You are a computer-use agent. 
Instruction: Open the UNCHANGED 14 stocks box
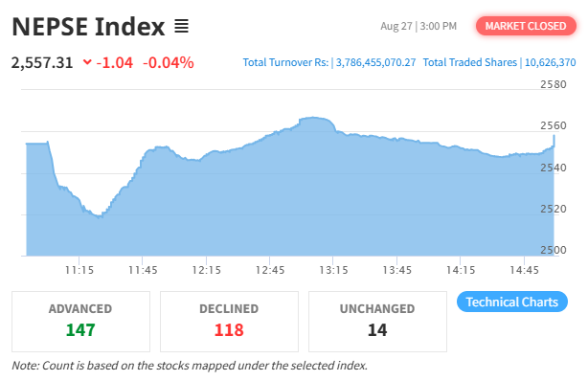(x=377, y=322)
